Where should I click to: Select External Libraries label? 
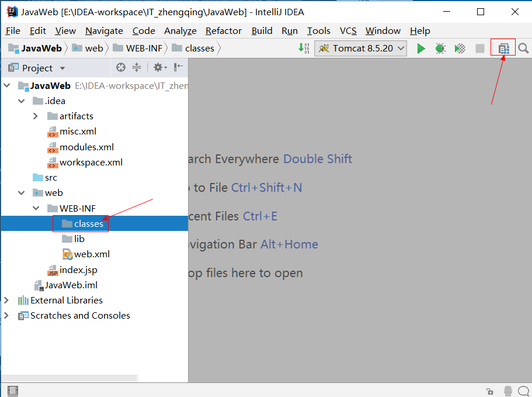click(x=67, y=300)
